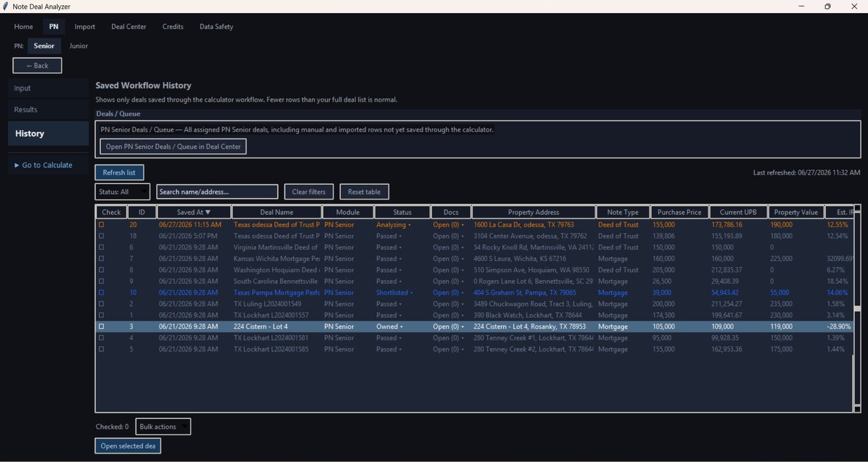The width and height of the screenshot is (868, 462).
Task: Select the PN tab
Action: [54, 27]
